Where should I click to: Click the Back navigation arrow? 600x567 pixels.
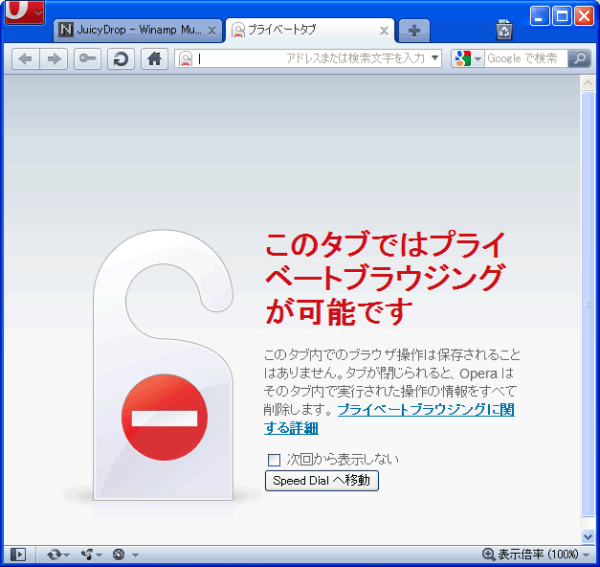coord(25,59)
